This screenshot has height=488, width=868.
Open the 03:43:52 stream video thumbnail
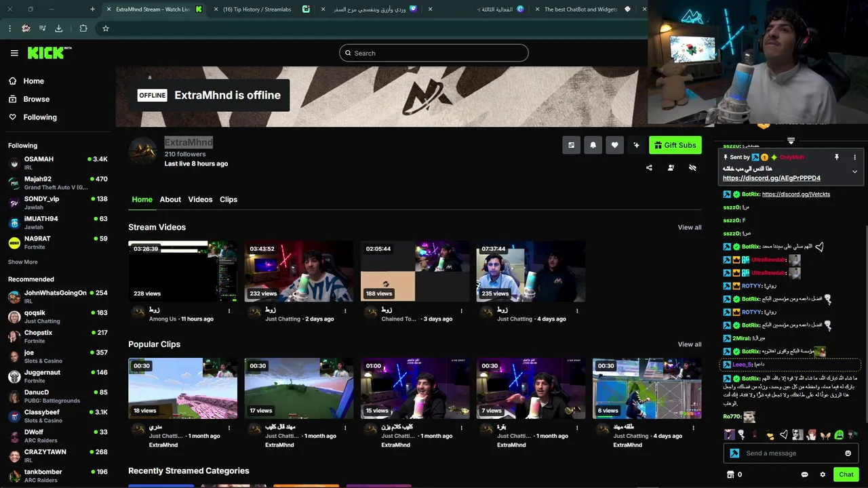tap(299, 271)
